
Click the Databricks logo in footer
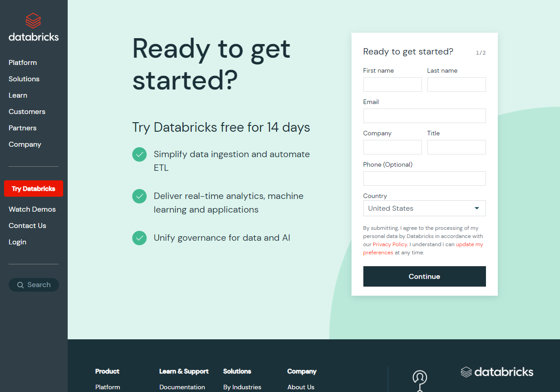[x=497, y=372]
